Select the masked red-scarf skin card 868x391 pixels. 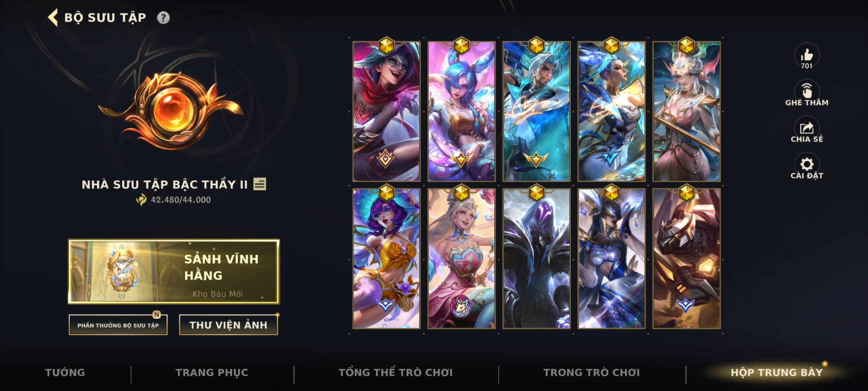(387, 112)
